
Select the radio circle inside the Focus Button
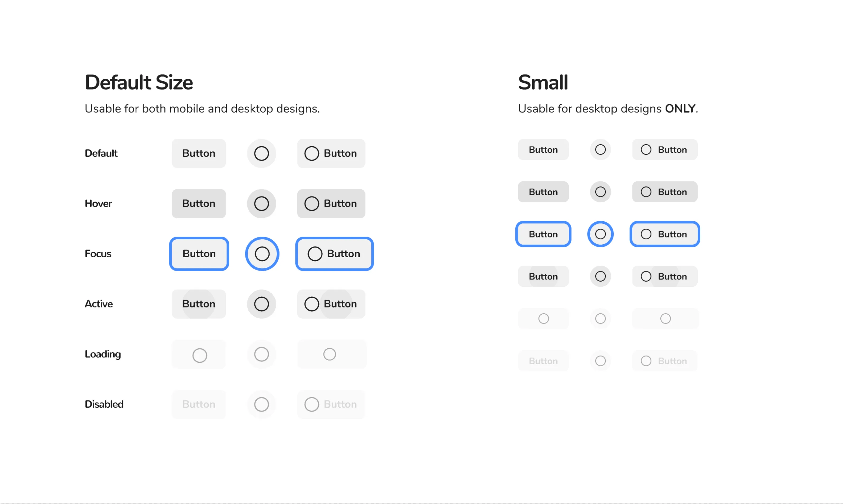click(x=315, y=254)
